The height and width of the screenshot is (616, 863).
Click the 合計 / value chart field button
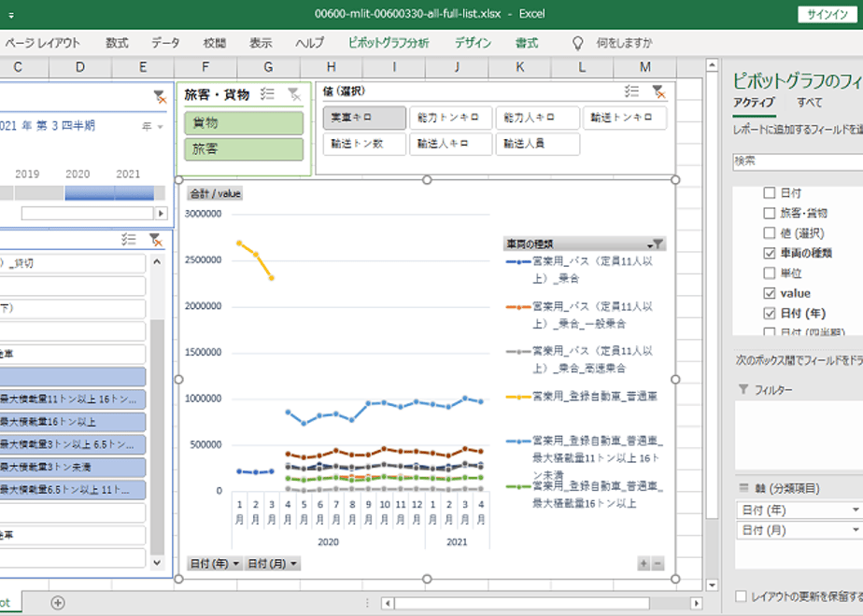tap(215, 193)
